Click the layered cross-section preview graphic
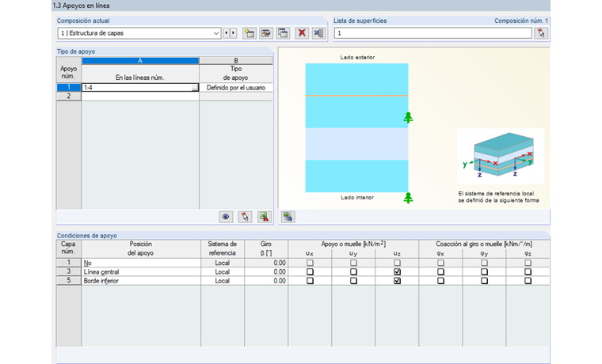Screen dimensions: 602x364 356,127
